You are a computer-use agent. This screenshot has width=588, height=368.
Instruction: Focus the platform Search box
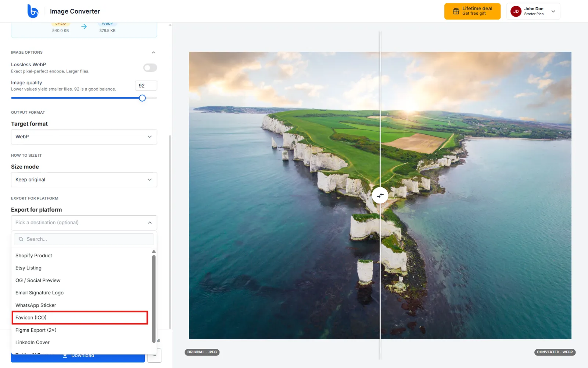pyautogui.click(x=84, y=239)
